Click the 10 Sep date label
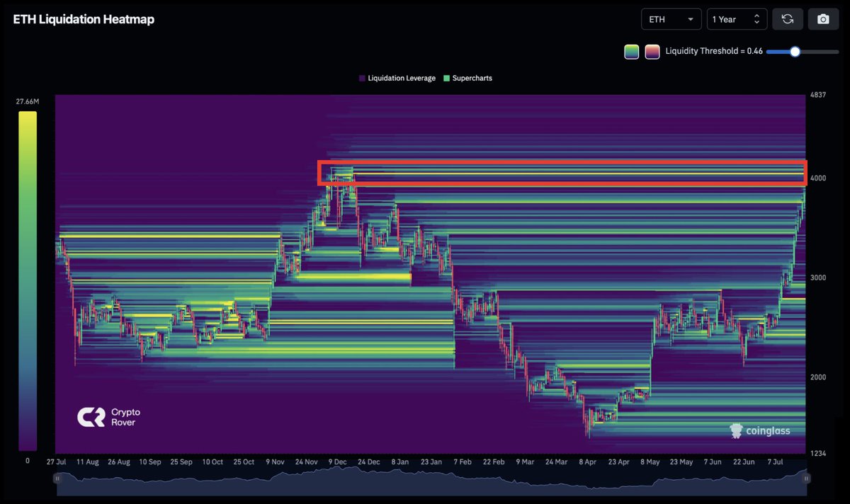850x504 pixels. pyautogui.click(x=149, y=462)
